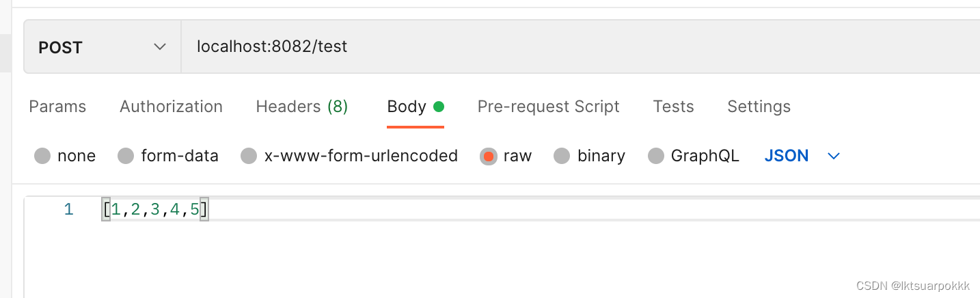
Task: Select the GraphQL body type
Action: 655,157
